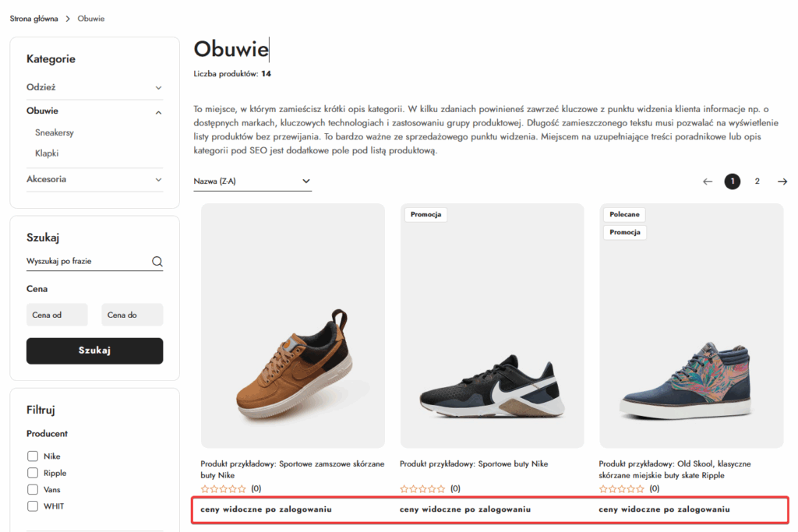
Task: Click star rating of Old Skool product
Action: (622, 489)
